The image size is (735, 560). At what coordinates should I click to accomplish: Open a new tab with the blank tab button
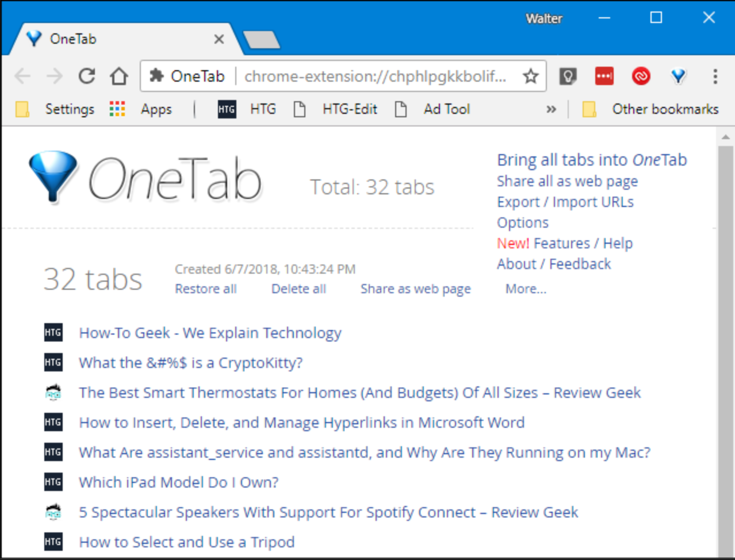(262, 40)
